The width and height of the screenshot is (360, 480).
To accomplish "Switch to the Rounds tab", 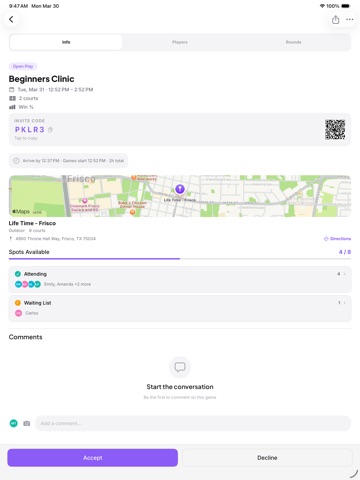I will click(293, 42).
